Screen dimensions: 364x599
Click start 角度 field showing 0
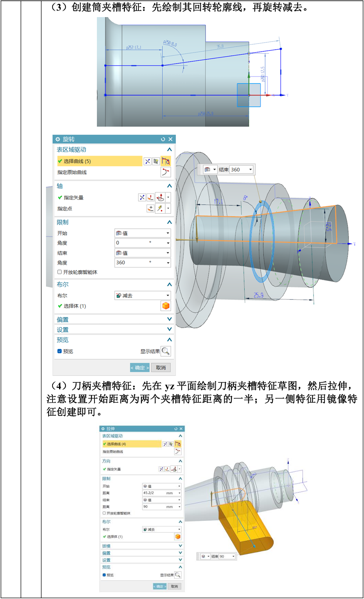(143, 243)
